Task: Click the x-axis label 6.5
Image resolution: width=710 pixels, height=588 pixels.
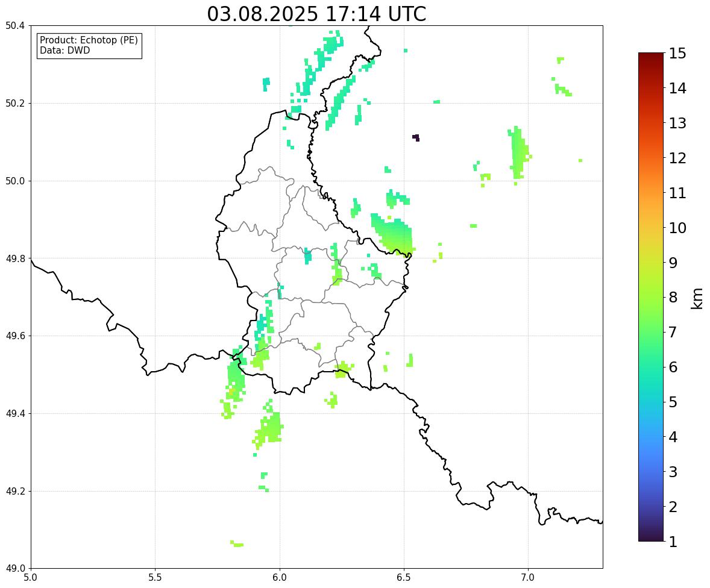Action: 404,578
